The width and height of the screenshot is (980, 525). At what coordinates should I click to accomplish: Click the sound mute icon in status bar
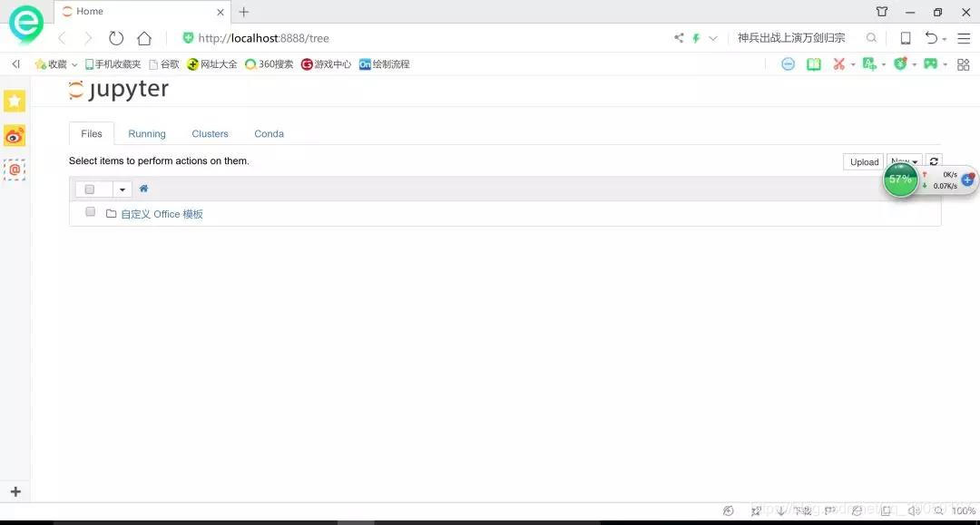pyautogui.click(x=913, y=510)
